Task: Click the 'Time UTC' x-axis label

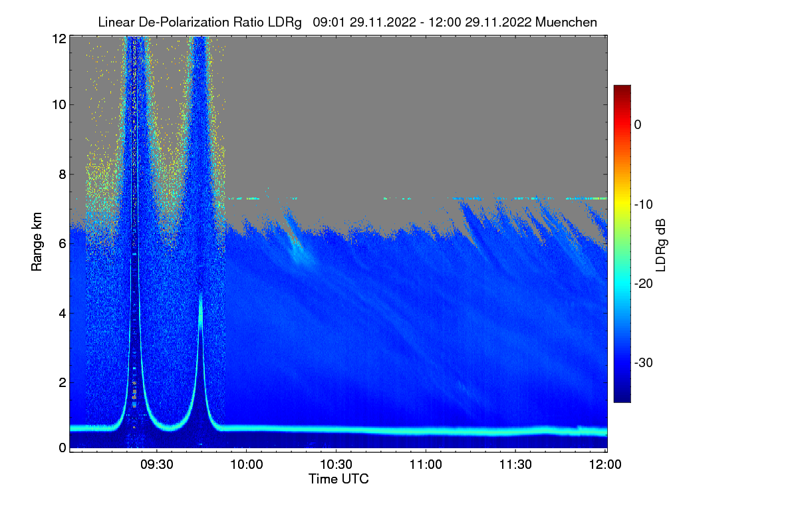Action: [338, 479]
